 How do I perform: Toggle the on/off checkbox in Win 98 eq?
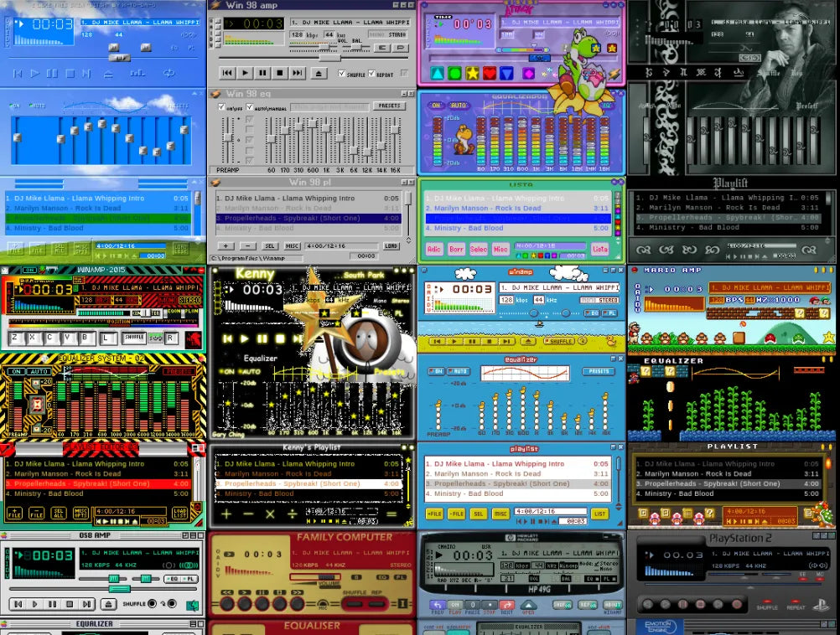221,107
